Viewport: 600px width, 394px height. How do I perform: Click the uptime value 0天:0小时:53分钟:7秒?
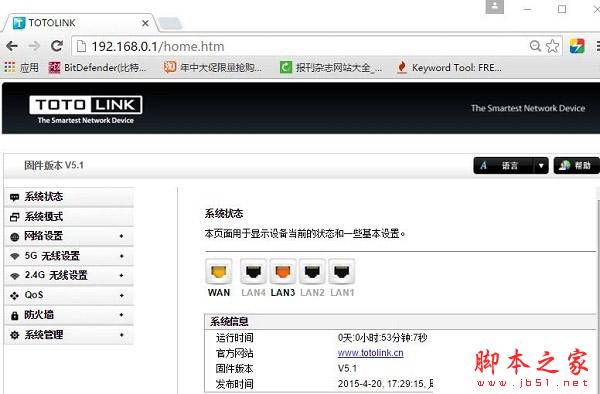(x=382, y=338)
